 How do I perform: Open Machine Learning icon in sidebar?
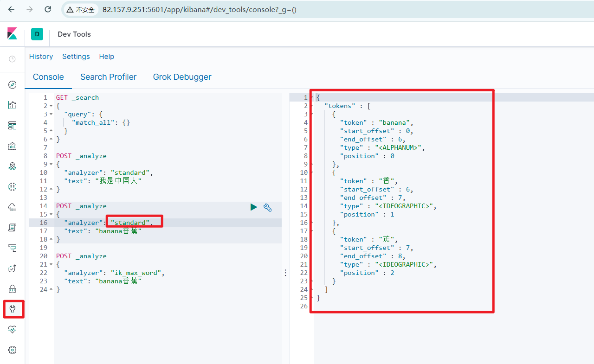[x=13, y=186]
